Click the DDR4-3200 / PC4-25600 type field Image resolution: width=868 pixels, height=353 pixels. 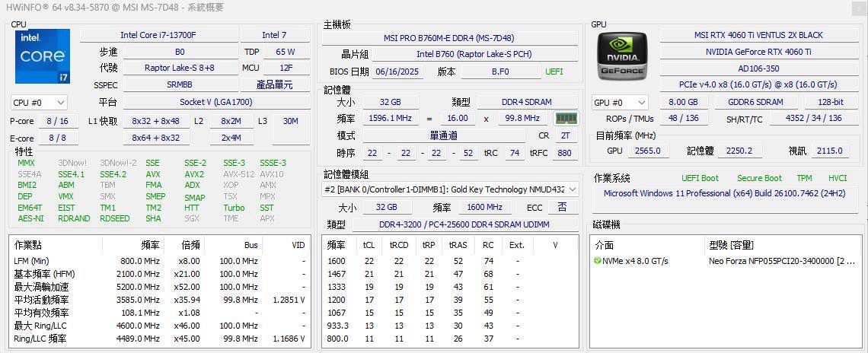click(x=464, y=224)
